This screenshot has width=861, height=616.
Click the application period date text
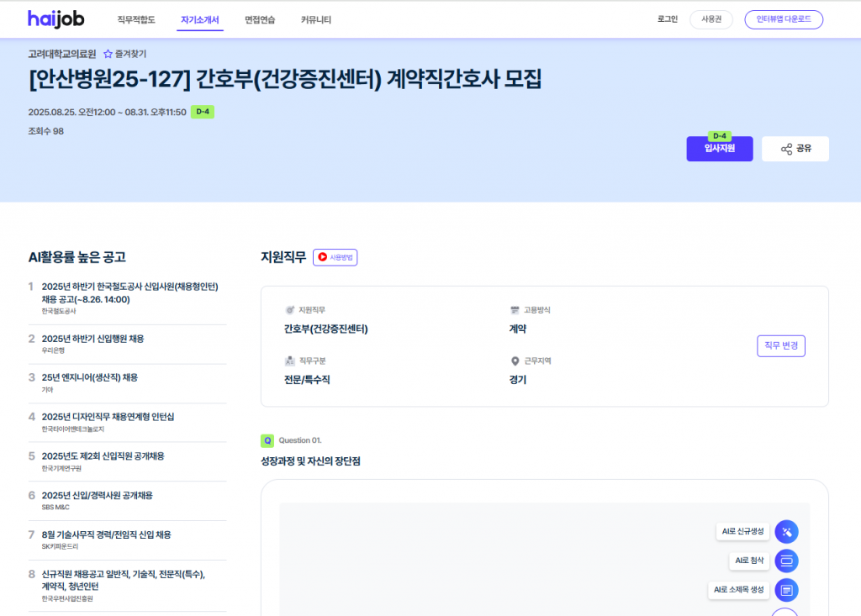(107, 112)
